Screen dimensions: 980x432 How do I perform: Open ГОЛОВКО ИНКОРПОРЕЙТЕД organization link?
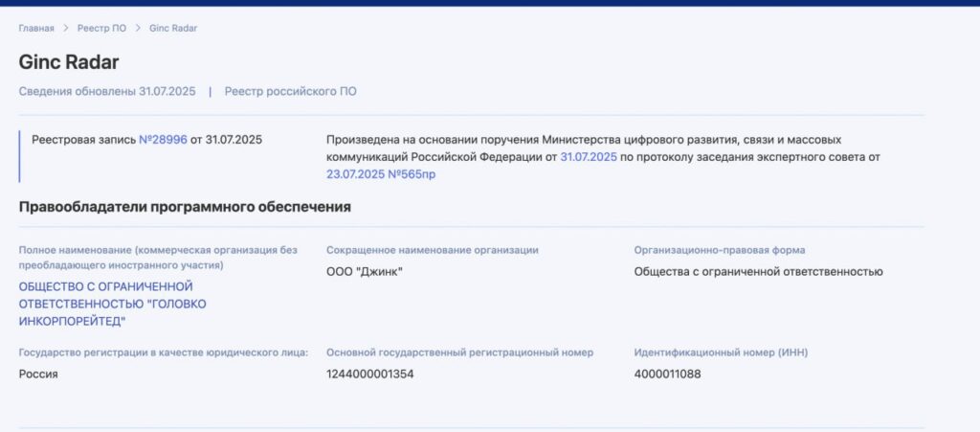tap(113, 304)
